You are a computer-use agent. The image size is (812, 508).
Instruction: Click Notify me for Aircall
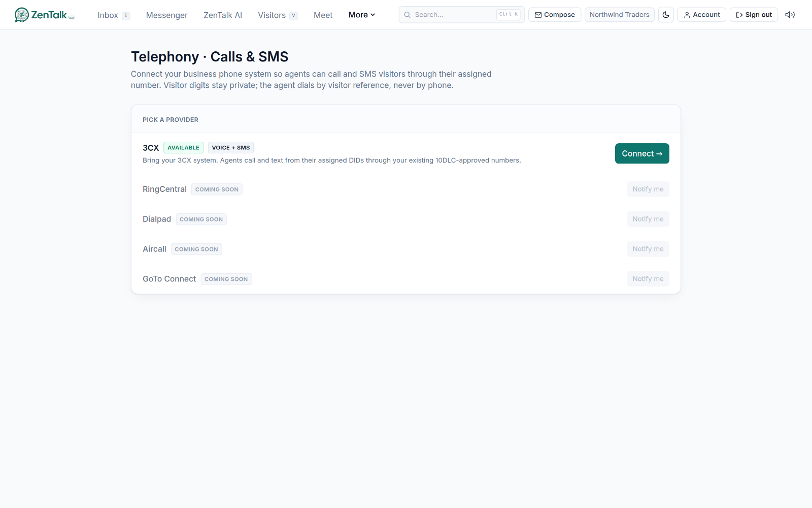[648, 249]
